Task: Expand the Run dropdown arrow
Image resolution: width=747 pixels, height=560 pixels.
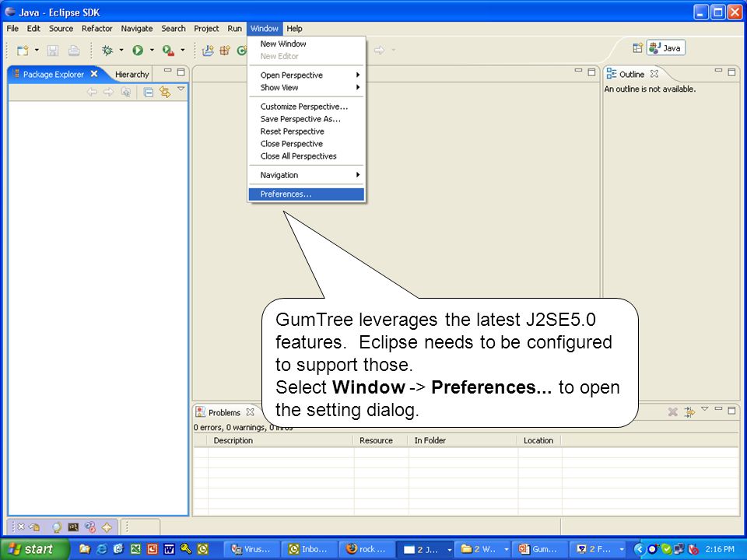Action: pyautogui.click(x=152, y=50)
